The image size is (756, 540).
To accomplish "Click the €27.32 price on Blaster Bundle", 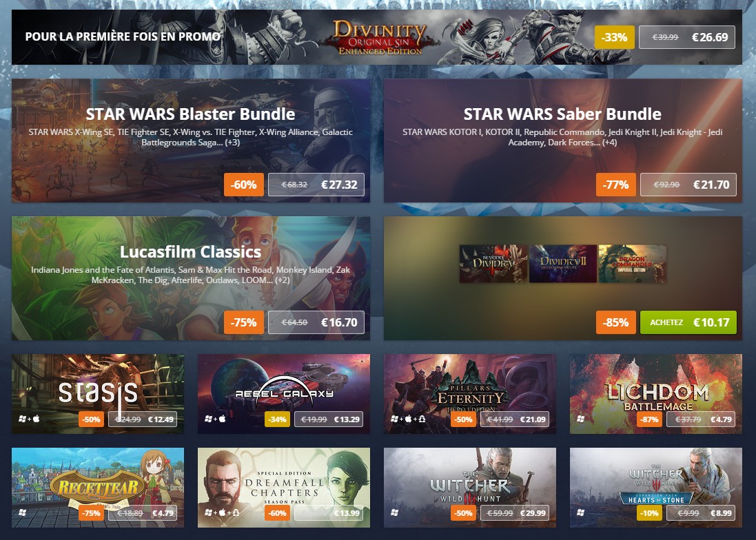I will click(x=339, y=185).
